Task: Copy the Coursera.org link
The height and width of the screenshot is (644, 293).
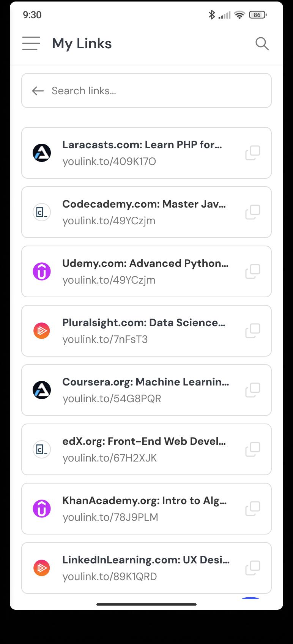Action: (x=253, y=390)
